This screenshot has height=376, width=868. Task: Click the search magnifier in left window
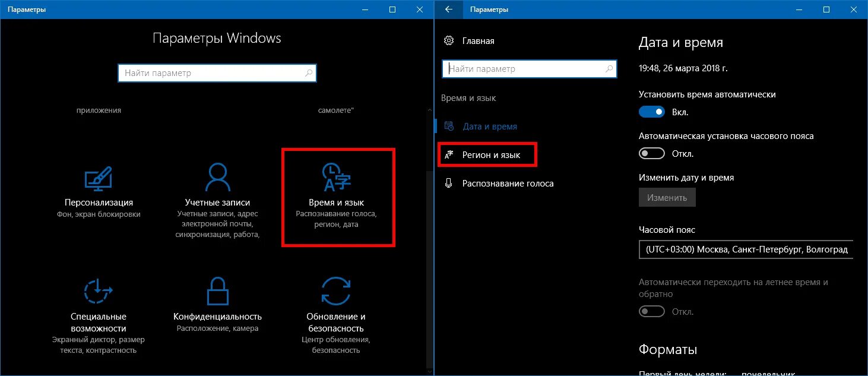(x=308, y=73)
